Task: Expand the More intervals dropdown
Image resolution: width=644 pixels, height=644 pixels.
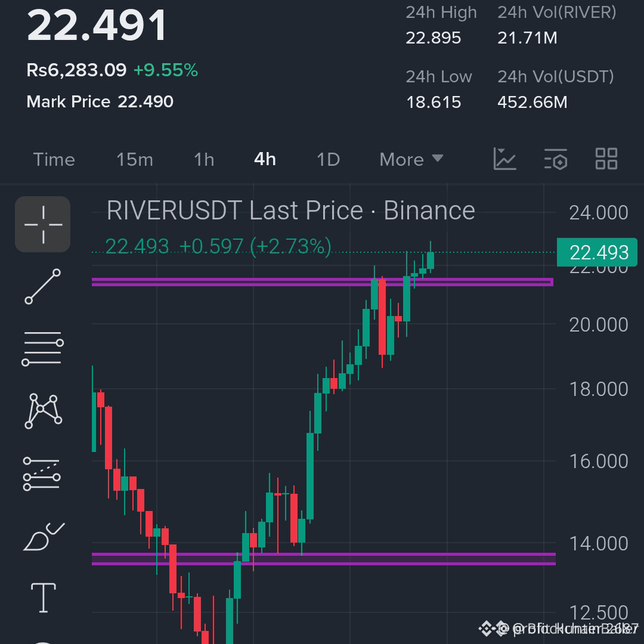Action: [x=411, y=159]
